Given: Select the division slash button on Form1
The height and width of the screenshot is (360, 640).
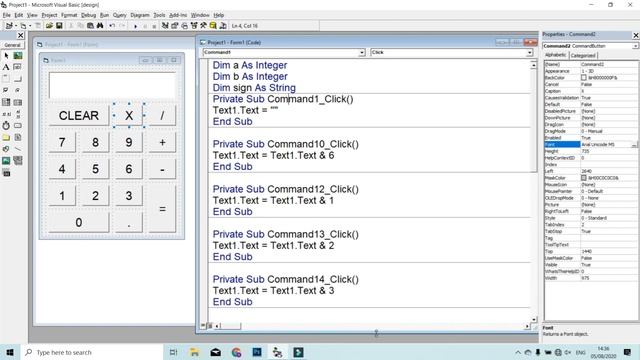Looking at the screenshot, I should tap(162, 116).
